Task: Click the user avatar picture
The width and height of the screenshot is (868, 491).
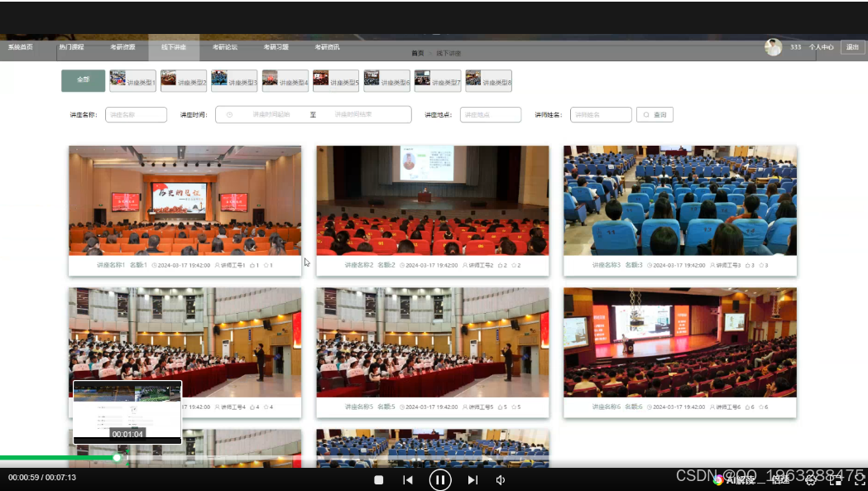Action: point(774,47)
